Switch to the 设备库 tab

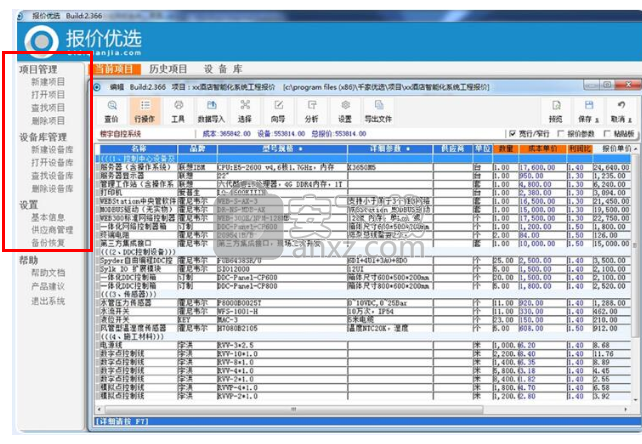[224, 69]
